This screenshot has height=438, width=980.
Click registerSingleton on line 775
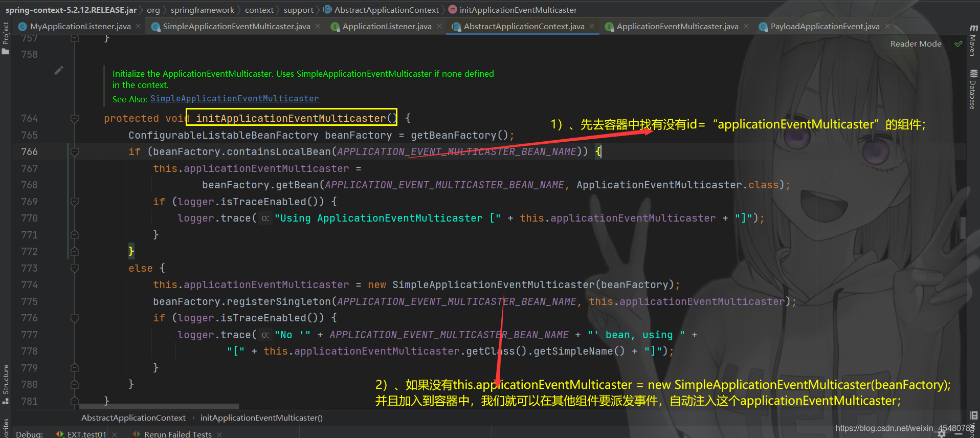279,301
